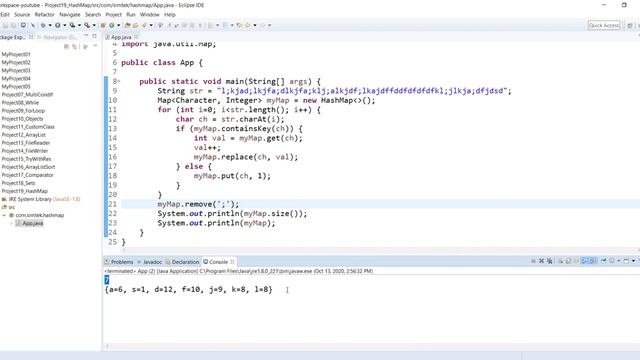Switch to the Navigator tab
The width and height of the screenshot is (640, 360).
[x=57, y=37]
